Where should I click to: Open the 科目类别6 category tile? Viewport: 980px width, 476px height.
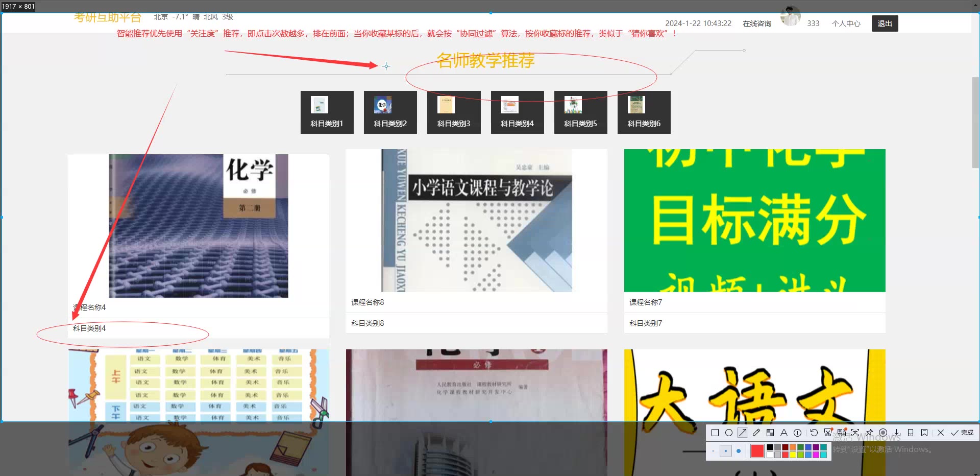(644, 112)
